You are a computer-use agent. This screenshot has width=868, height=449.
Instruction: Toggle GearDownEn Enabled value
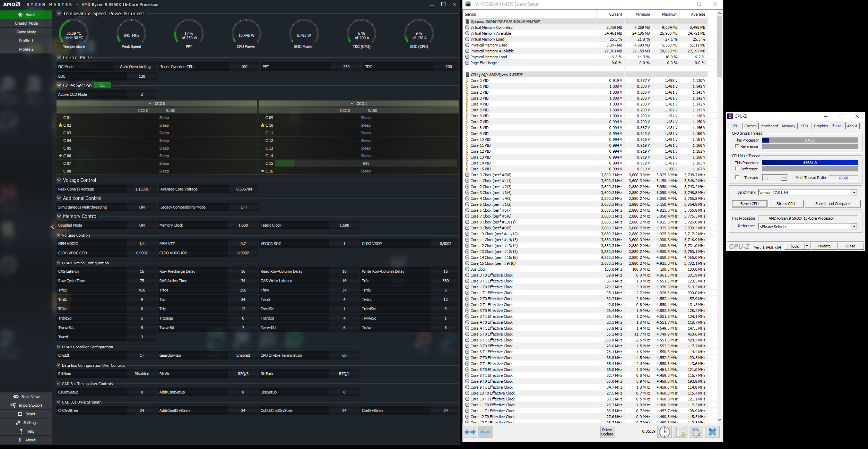[243, 355]
